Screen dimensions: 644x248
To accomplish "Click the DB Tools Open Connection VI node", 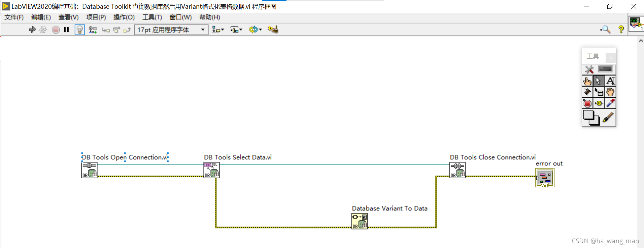I will 89,170.
